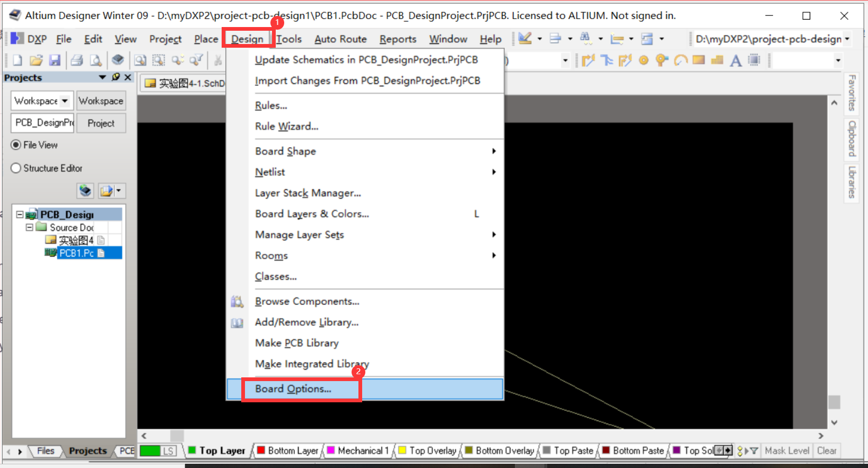Pin the Projects panel
The width and height of the screenshot is (868, 468).
(x=116, y=77)
